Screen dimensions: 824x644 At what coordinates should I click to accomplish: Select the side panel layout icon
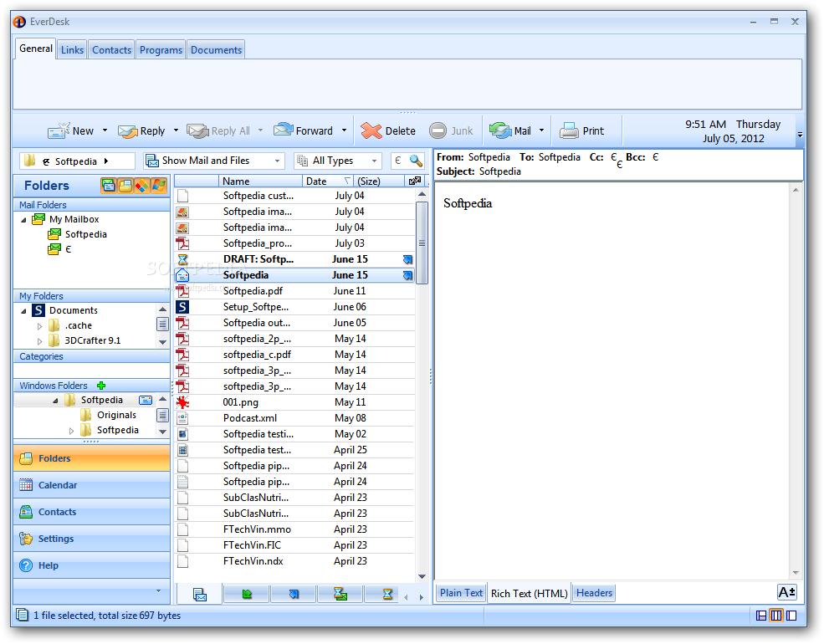point(791,616)
